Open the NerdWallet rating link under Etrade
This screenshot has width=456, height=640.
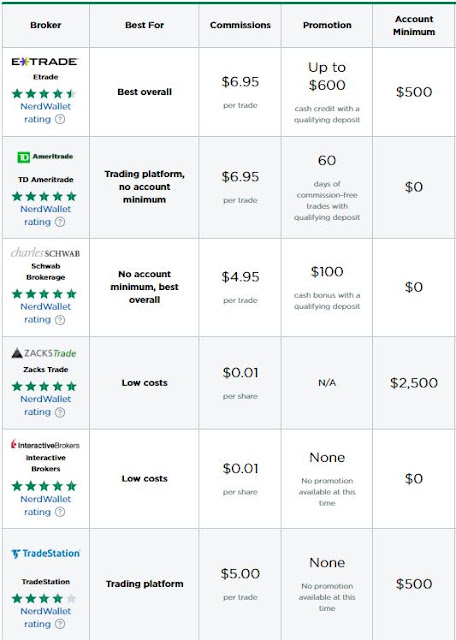pos(45,113)
